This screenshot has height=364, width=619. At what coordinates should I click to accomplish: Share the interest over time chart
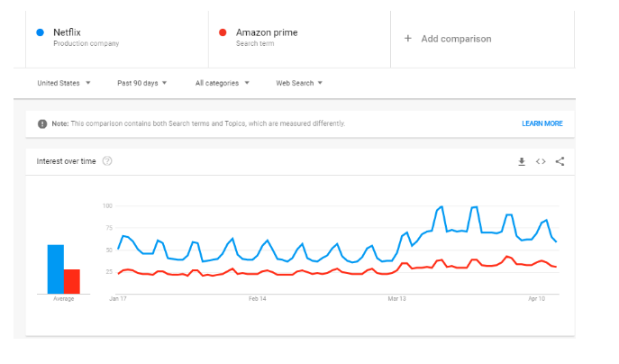(x=560, y=161)
